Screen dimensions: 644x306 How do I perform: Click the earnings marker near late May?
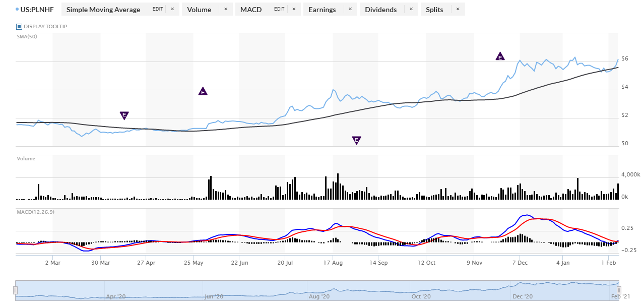click(203, 91)
